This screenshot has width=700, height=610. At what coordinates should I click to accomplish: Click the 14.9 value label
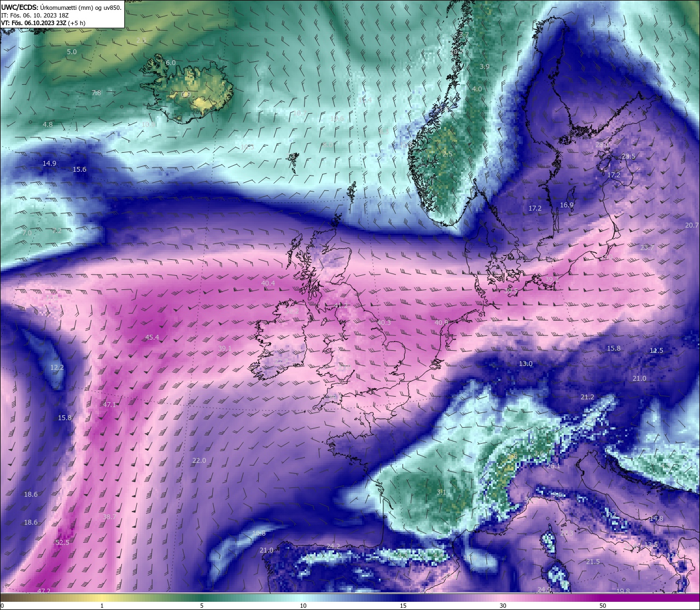pyautogui.click(x=49, y=164)
